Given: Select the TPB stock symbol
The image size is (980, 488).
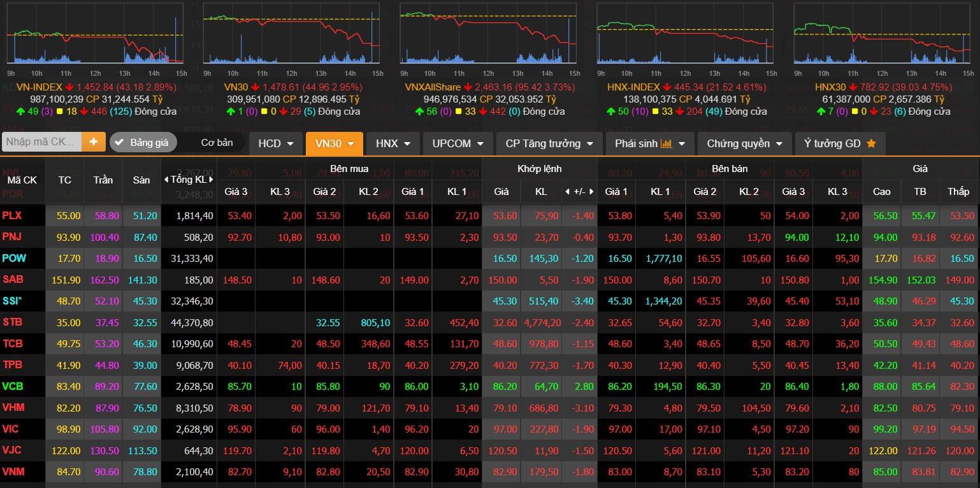Looking at the screenshot, I should tap(12, 365).
